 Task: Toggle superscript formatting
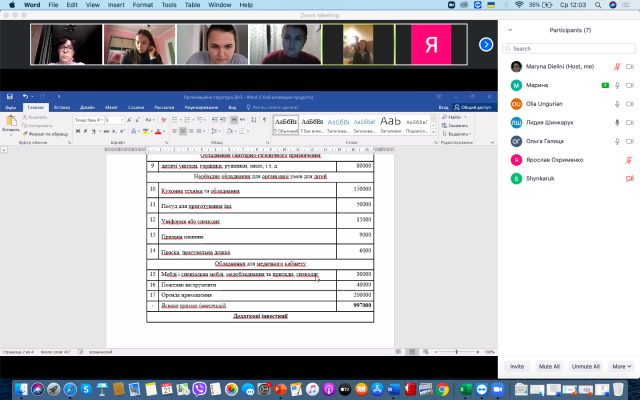click(122, 131)
